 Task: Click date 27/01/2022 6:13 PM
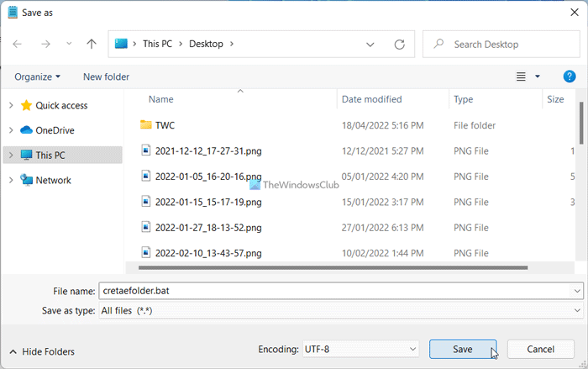(x=382, y=228)
